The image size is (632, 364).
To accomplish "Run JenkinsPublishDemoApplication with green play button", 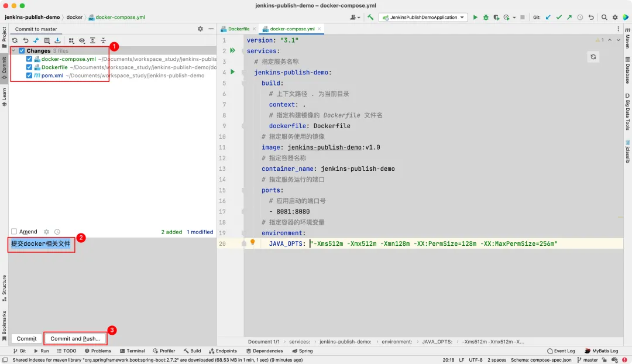I will pos(475,18).
